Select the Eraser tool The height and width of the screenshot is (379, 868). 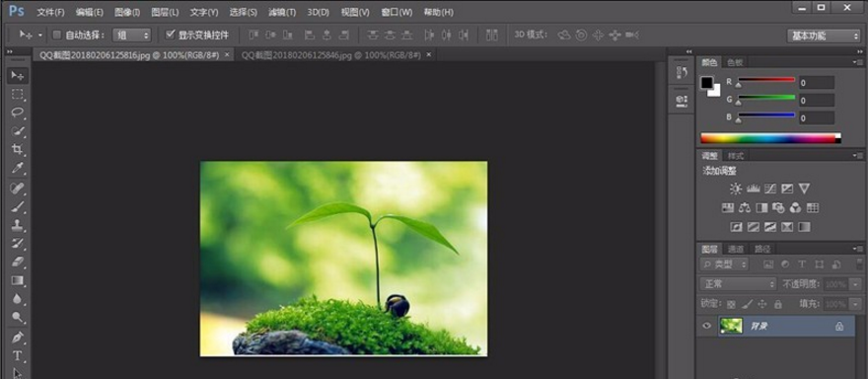pyautogui.click(x=18, y=262)
